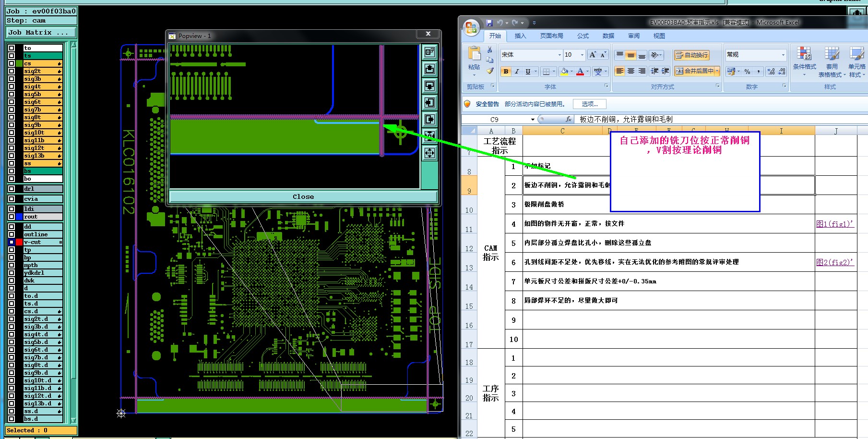Viewport: 868px width, 439px height.
Task: Click the Close button in Popview
Action: (x=303, y=196)
